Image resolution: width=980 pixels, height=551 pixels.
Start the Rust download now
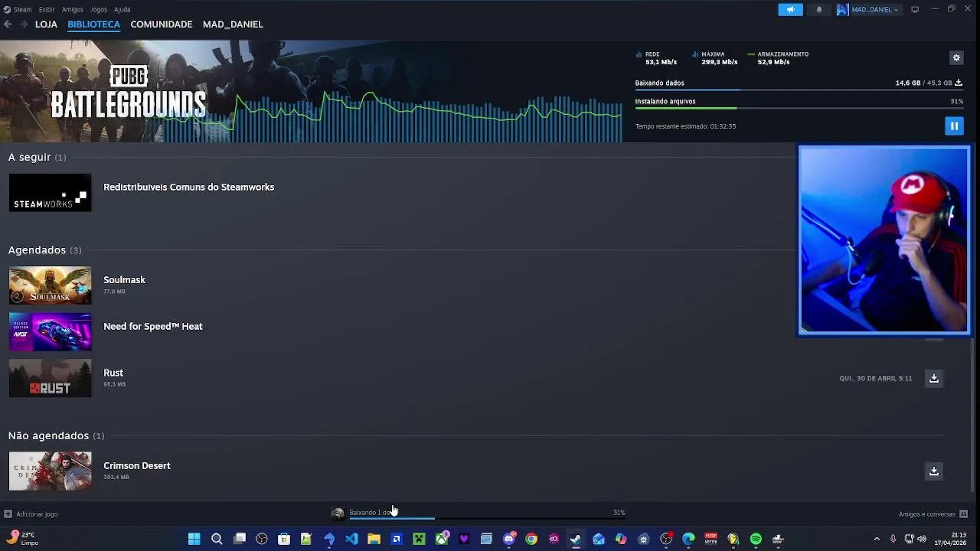coord(934,378)
